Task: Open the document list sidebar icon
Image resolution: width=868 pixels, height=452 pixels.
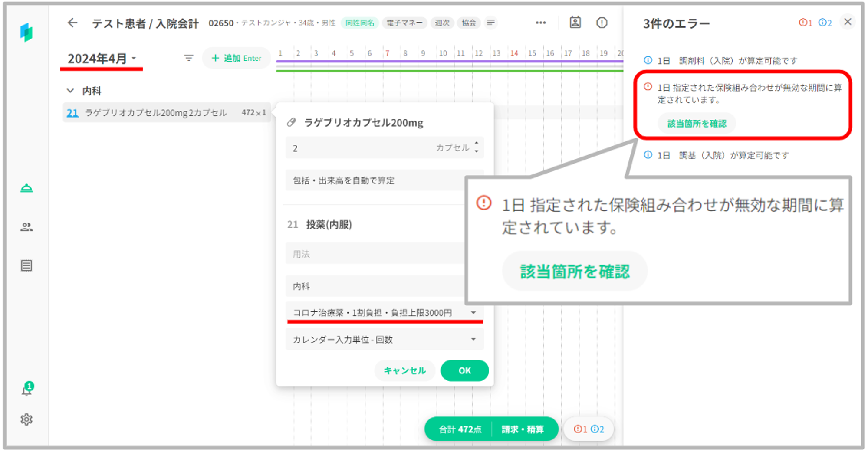Action: point(26,265)
